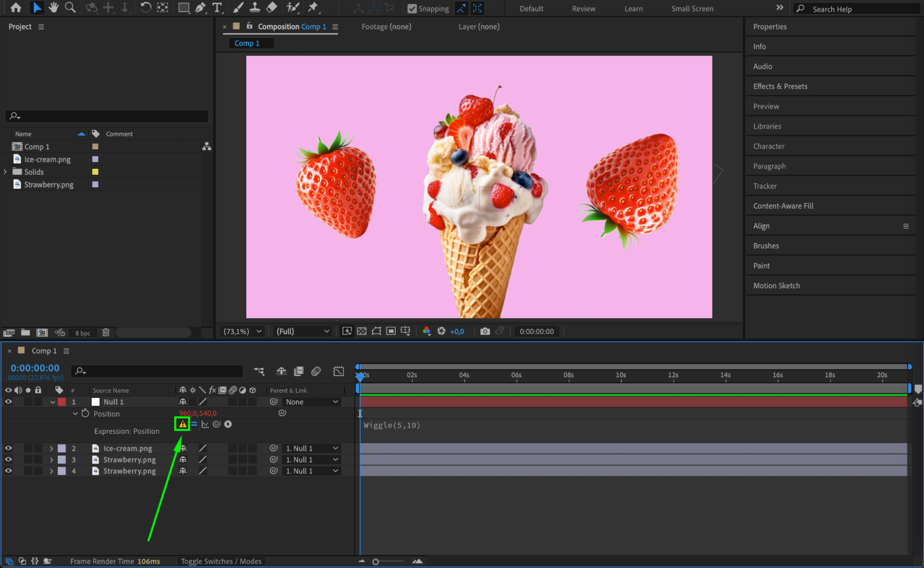Image resolution: width=924 pixels, height=568 pixels.
Task: Open the resolution (Full) dropdown
Action: pyautogui.click(x=303, y=331)
